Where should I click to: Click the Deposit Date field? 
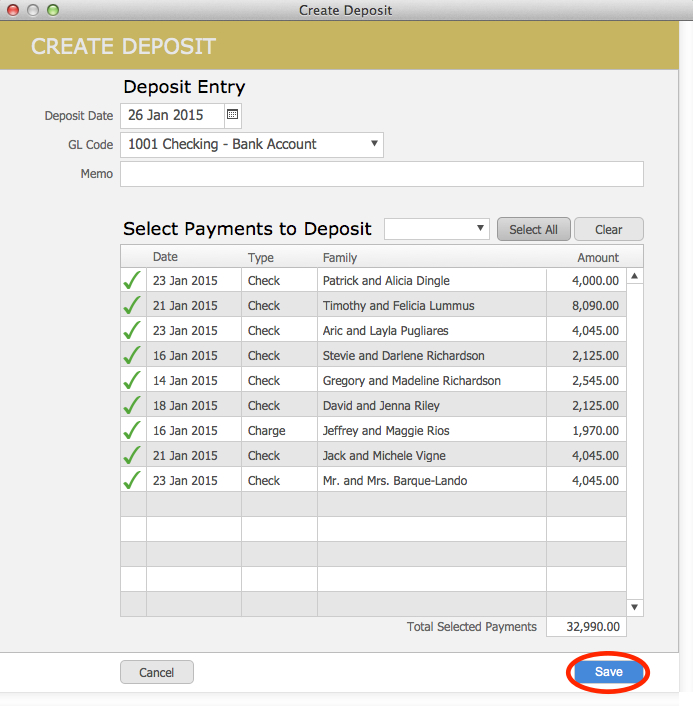coord(172,116)
